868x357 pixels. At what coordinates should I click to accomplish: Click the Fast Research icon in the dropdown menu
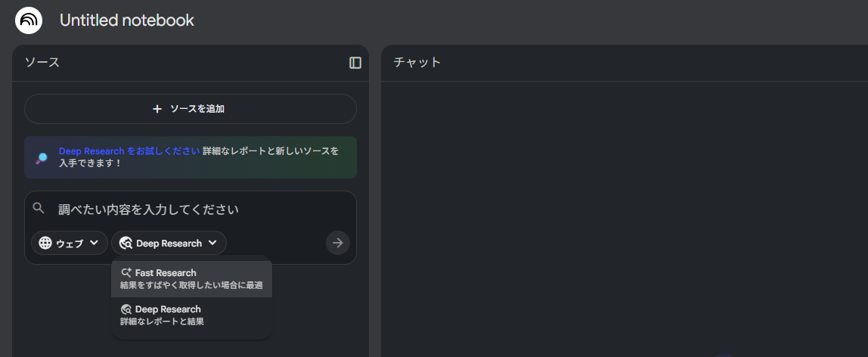(x=126, y=272)
